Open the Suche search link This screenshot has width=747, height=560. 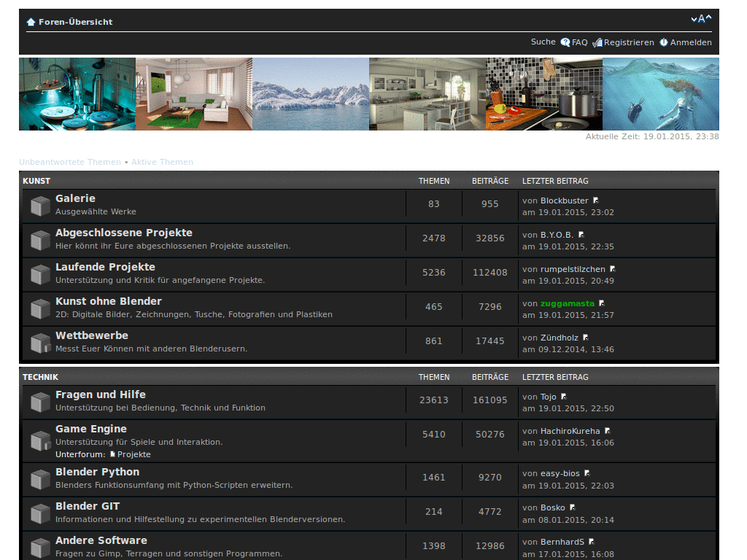pyautogui.click(x=543, y=42)
